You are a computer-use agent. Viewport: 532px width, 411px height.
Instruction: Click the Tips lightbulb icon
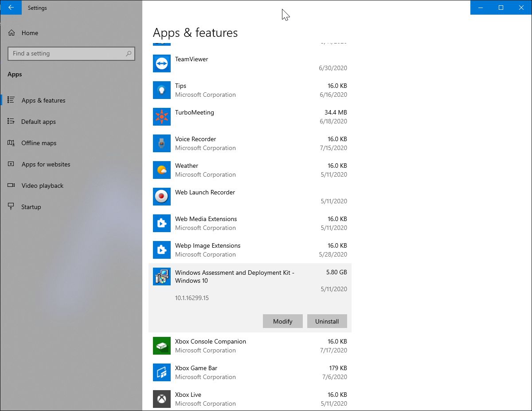[162, 90]
